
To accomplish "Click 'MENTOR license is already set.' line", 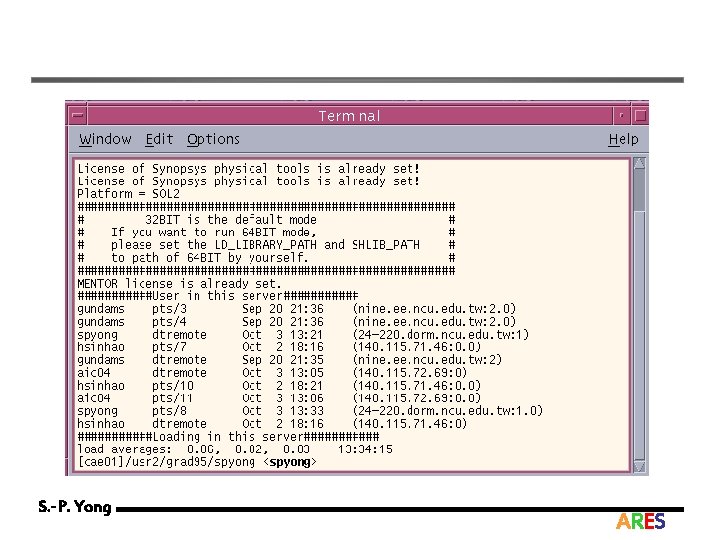I will coord(179,284).
